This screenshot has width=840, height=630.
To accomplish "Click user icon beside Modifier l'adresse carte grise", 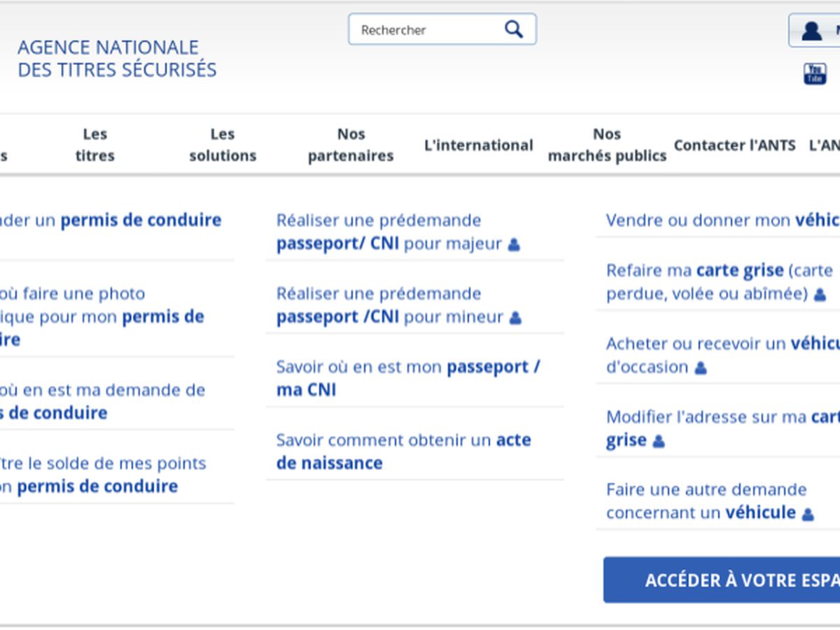I will [658, 441].
